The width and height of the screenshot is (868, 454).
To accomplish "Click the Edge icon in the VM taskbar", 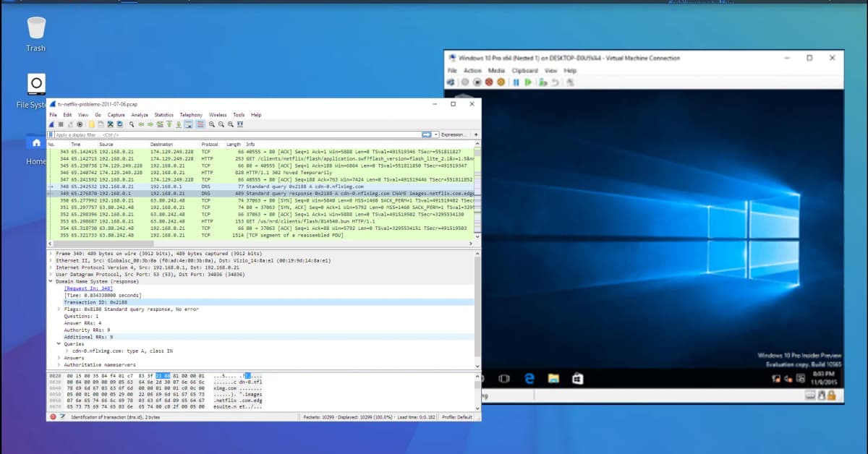I will (529, 378).
